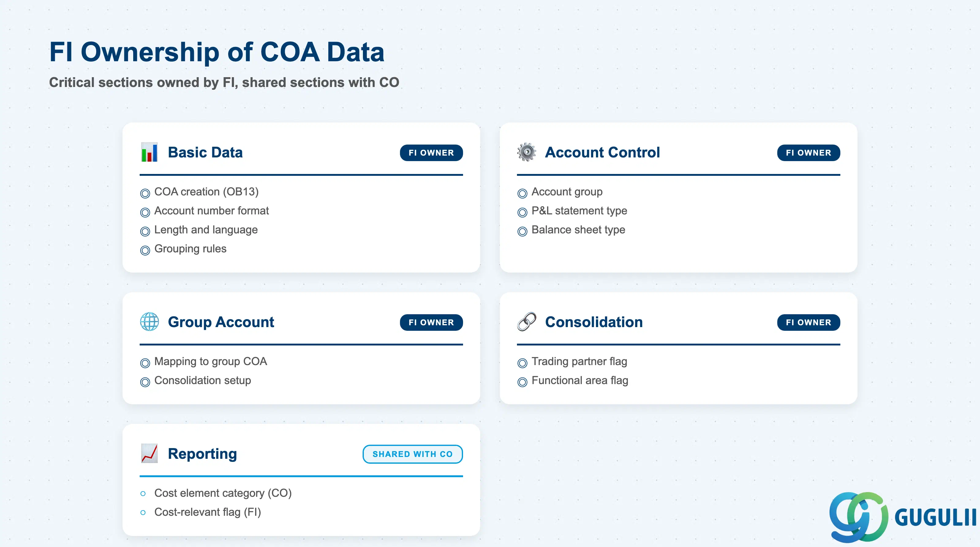
Task: Select the Reporting card heading
Action: pos(202,454)
